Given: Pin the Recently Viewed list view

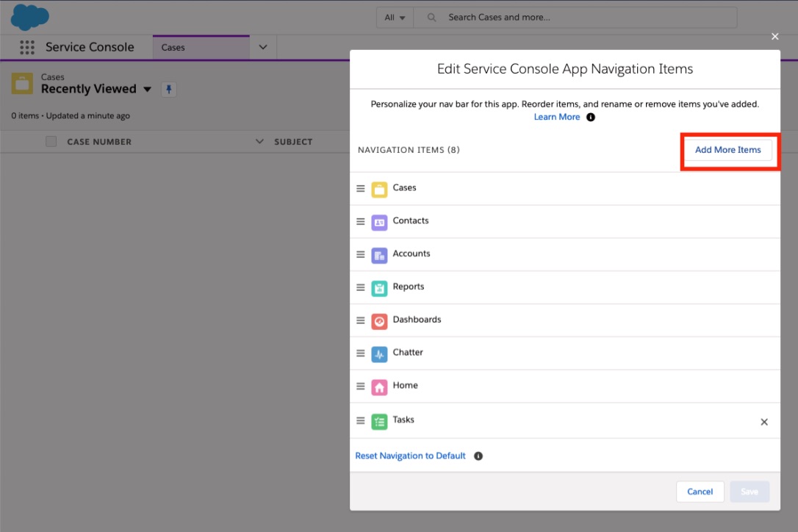Looking at the screenshot, I should (168, 89).
